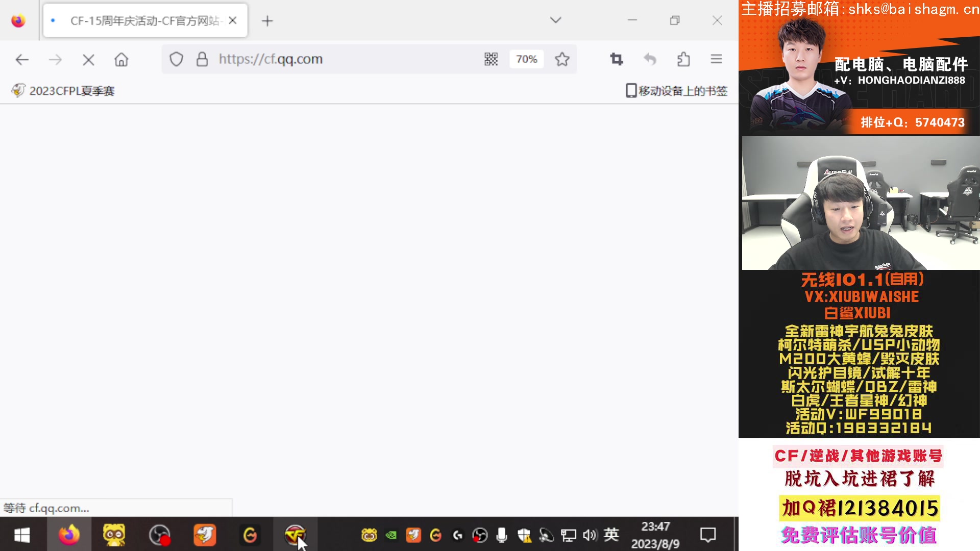Open network settings from the tray
This screenshot has width=980, height=551.
[568, 535]
